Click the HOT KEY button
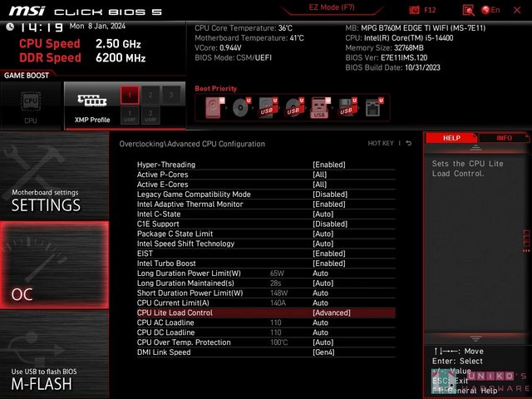Image resolution: width=532 pixels, height=399 pixels. [x=382, y=144]
